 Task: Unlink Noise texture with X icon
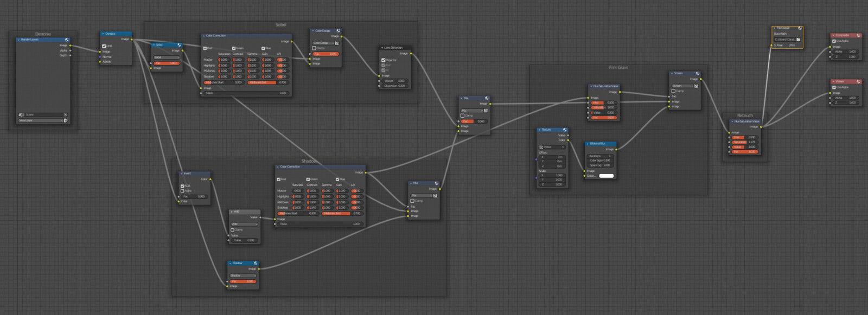click(x=563, y=147)
